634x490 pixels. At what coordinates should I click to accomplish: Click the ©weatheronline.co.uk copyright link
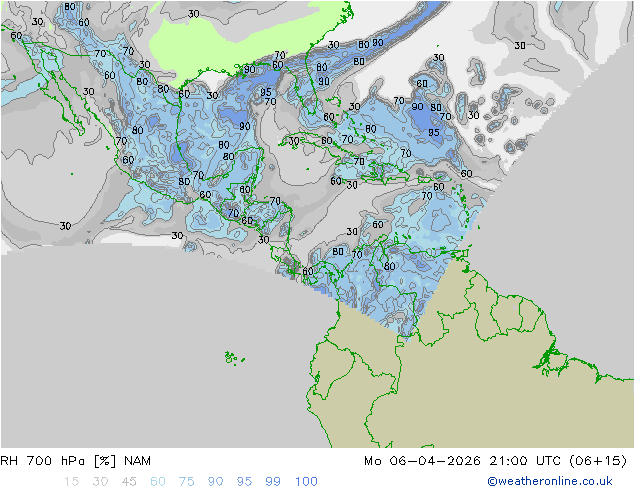(550, 481)
